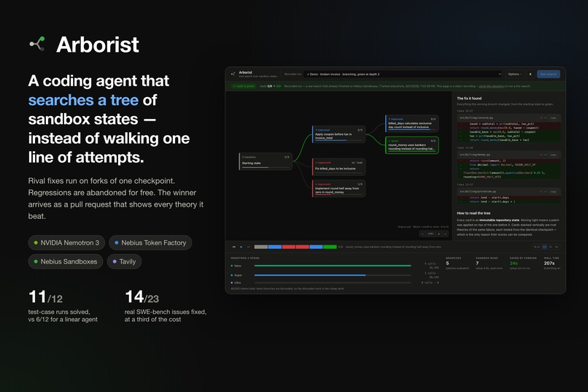Jump to the green final timeline segment
This screenshot has height=392, width=588.
(330, 247)
